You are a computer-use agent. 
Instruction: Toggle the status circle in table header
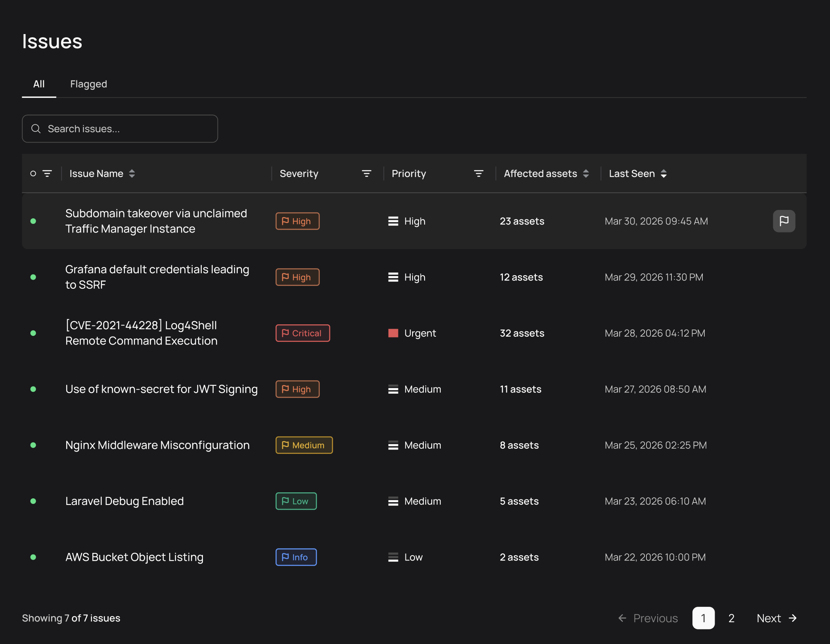pyautogui.click(x=33, y=173)
